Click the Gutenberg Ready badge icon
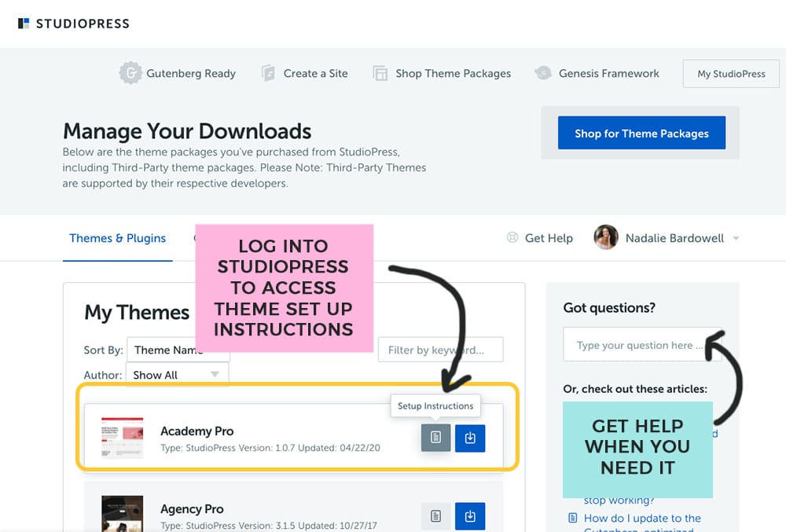 [130, 73]
